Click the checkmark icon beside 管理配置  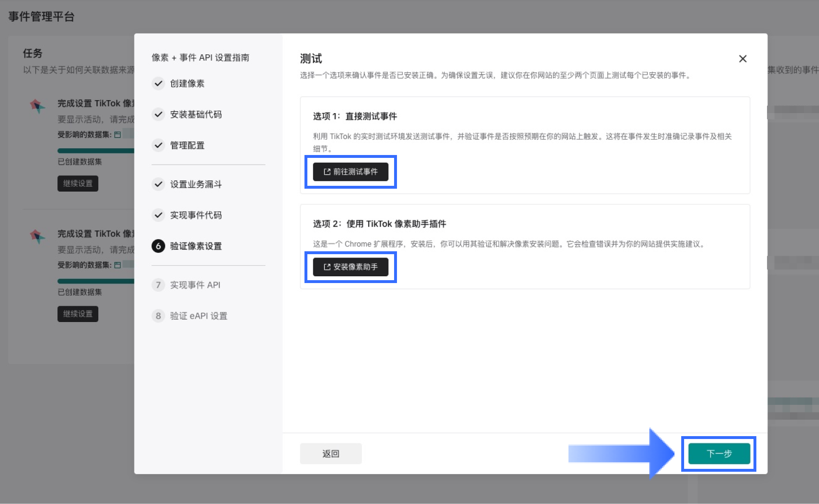pyautogui.click(x=158, y=145)
